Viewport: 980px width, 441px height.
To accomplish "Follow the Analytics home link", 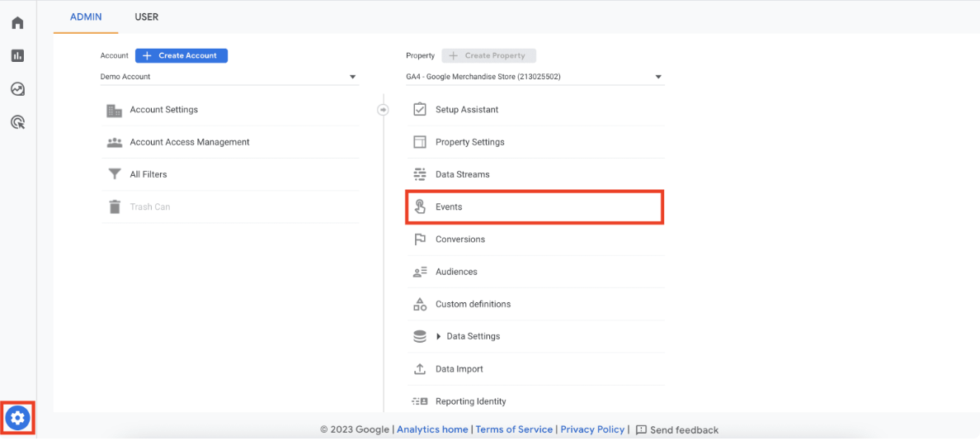I will [x=432, y=429].
